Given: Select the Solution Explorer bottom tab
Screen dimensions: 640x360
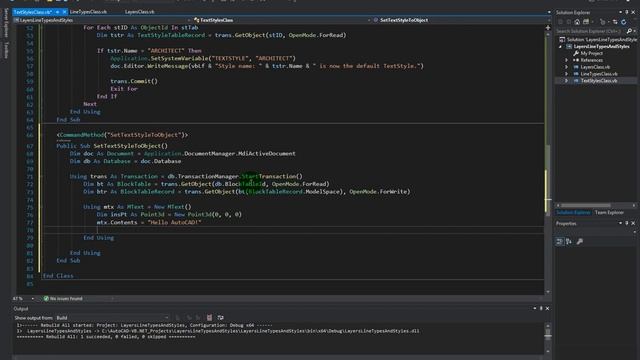Looking at the screenshot, I should click(x=573, y=213).
